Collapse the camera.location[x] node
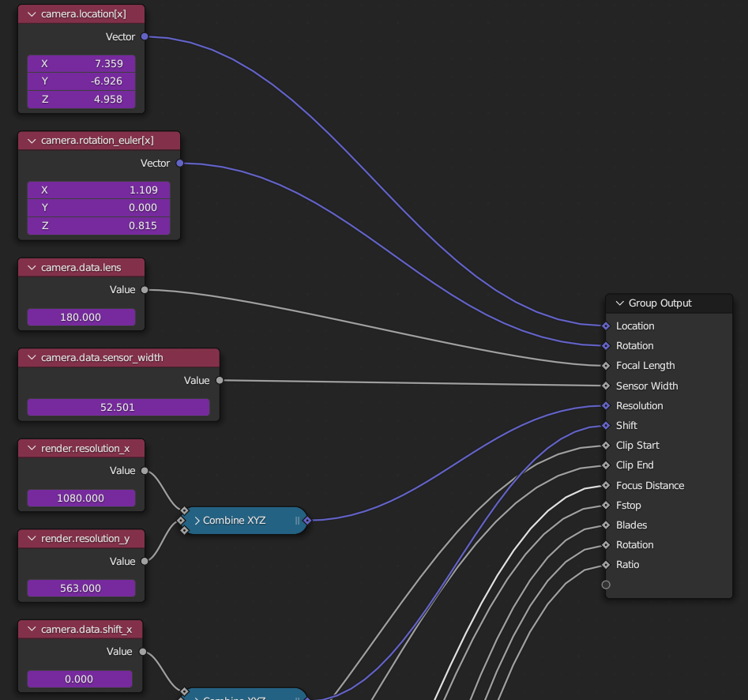748x700 pixels. point(32,14)
